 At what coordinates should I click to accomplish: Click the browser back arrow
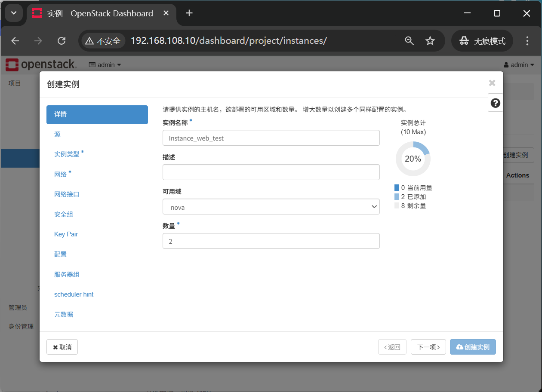point(15,41)
